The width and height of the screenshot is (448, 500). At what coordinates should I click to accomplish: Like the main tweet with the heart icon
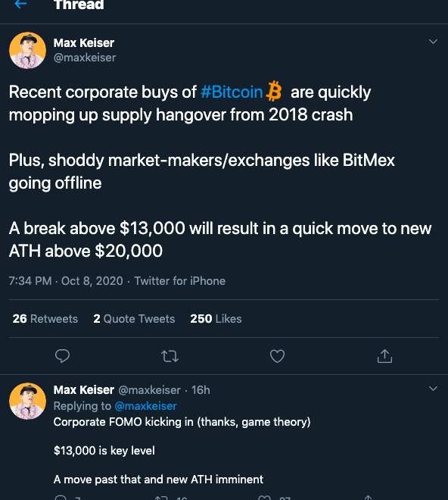[x=277, y=356]
